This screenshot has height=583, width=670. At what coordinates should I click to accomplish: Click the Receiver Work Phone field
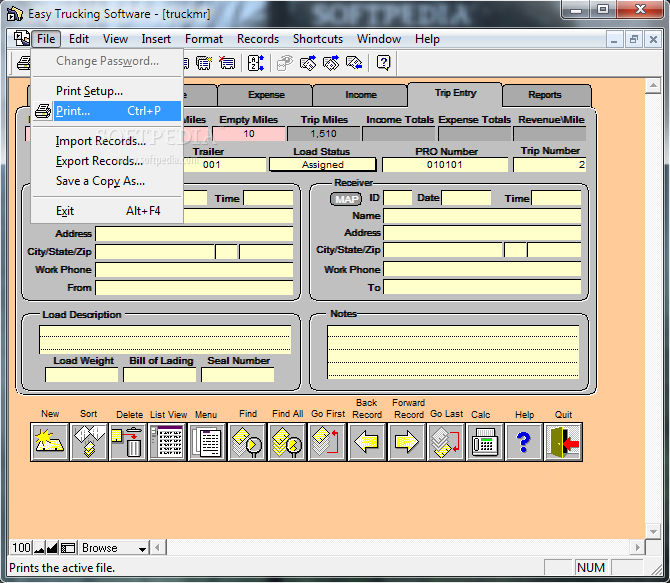(482, 269)
